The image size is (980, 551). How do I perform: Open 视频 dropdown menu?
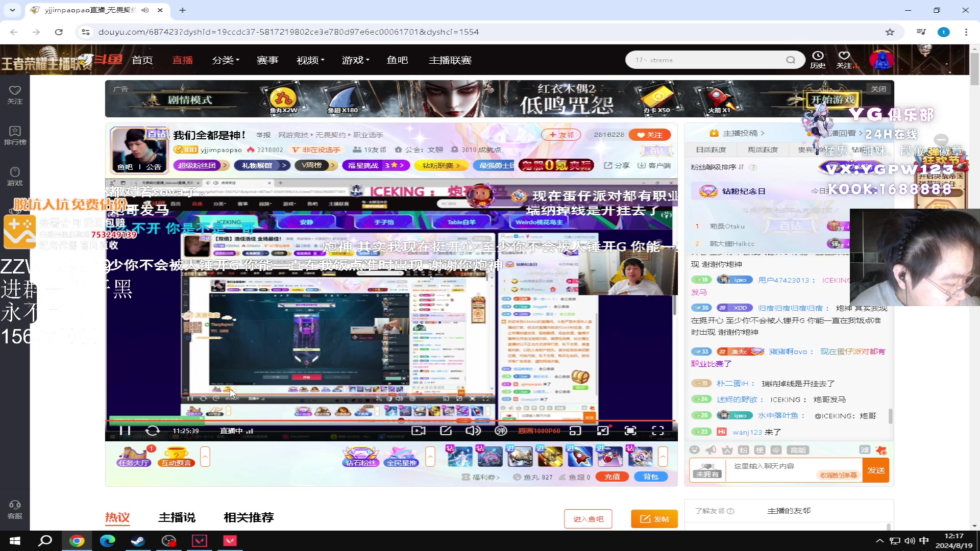pyautogui.click(x=310, y=60)
